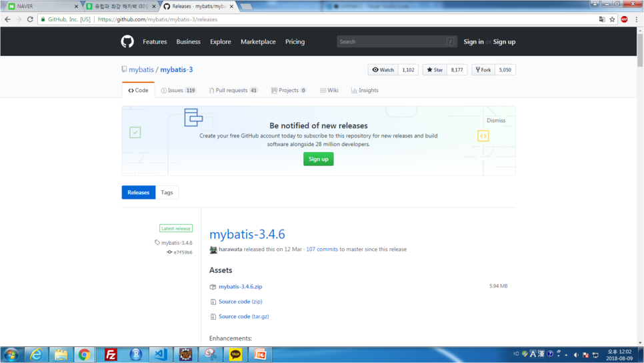Screen dimensions: 644x363
Task: Open the stargazers count 8,177
Action: 457,69
